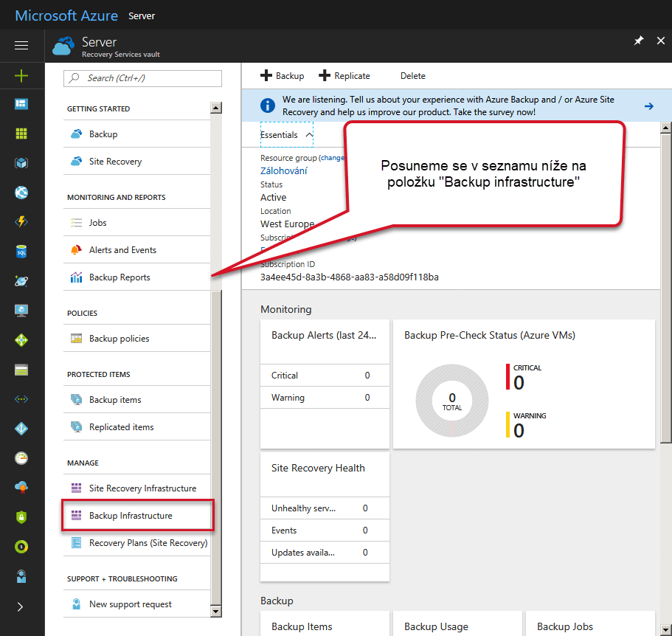Open Resource groups cube icon
The width and height of the screenshot is (672, 636).
21,163
